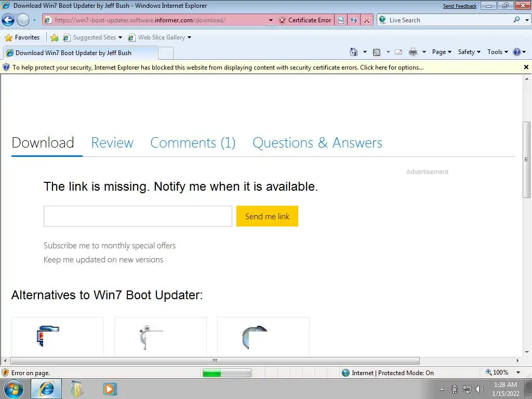
Task: Switch to the Review tab
Action: (112, 142)
